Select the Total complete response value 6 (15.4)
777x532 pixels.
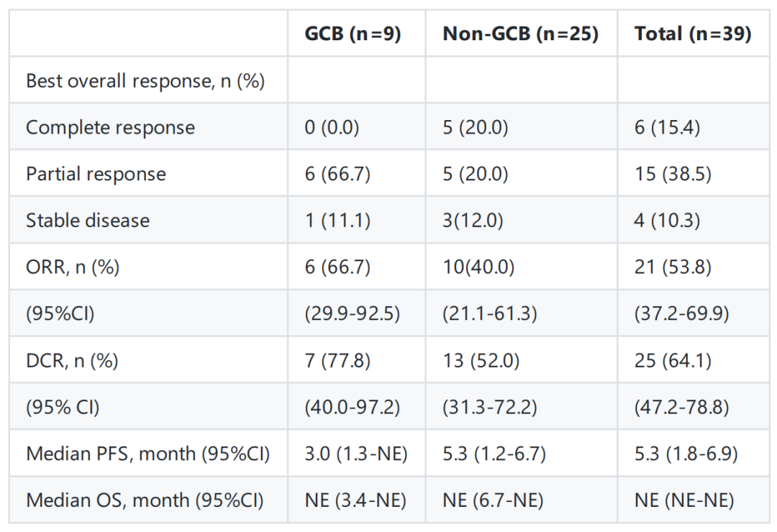(x=667, y=127)
